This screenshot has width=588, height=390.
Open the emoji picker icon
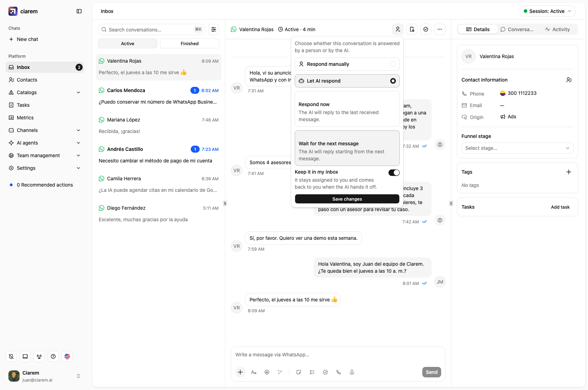(267, 372)
